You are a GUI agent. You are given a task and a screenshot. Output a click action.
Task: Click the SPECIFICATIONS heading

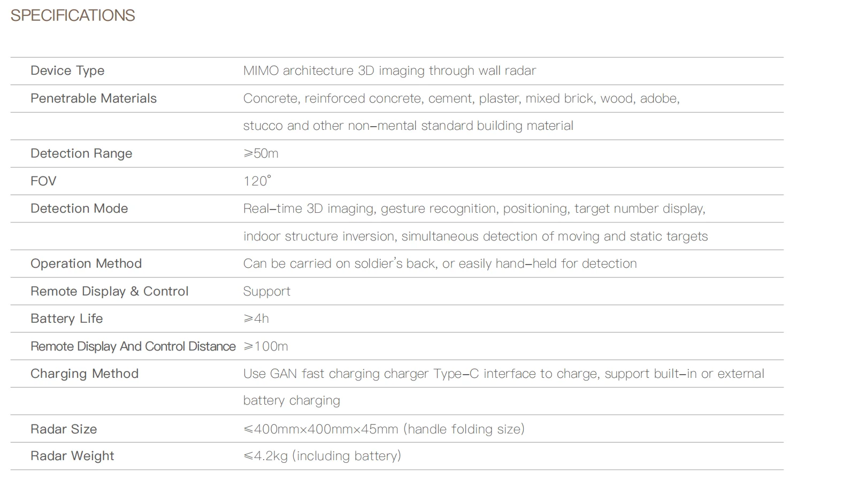(73, 15)
